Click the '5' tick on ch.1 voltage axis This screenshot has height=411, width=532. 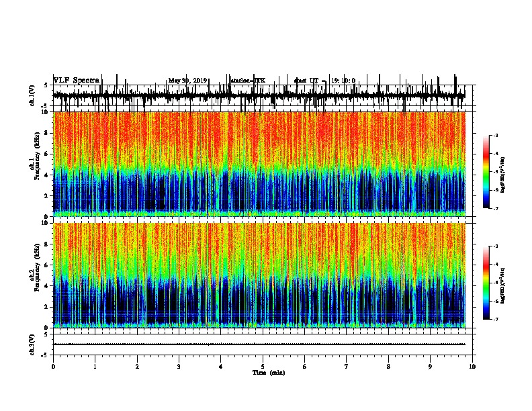[46, 85]
